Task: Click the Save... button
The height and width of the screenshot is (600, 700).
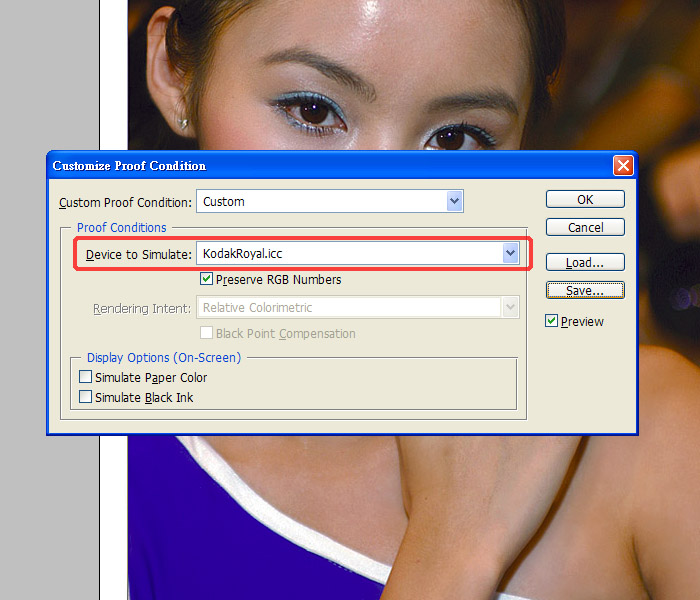Action: click(x=585, y=290)
